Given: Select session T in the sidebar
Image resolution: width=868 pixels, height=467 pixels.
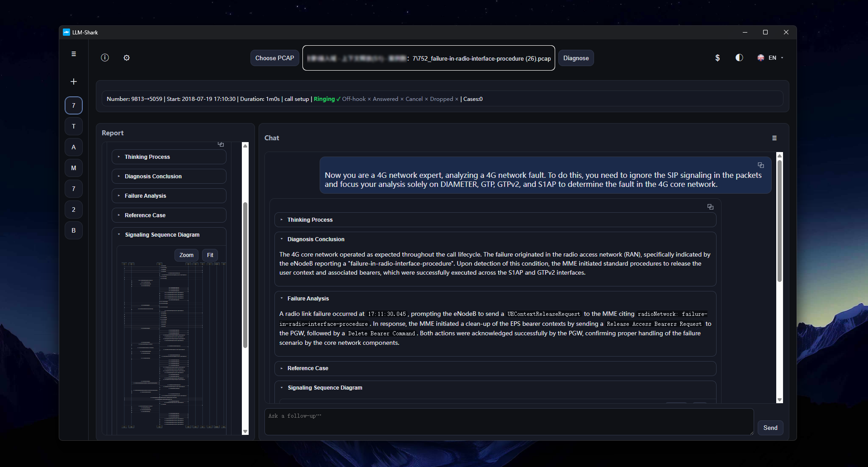Looking at the screenshot, I should (74, 126).
